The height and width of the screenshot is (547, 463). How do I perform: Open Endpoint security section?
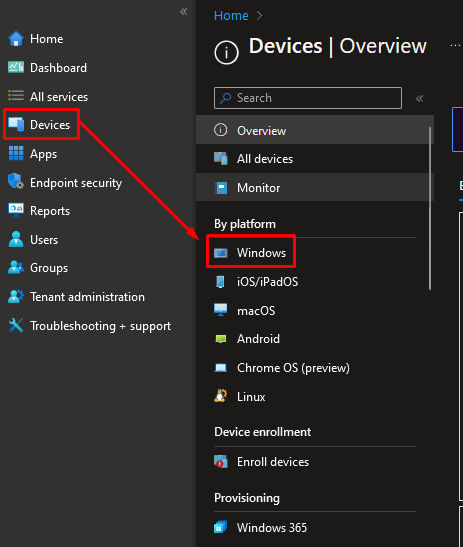click(76, 183)
